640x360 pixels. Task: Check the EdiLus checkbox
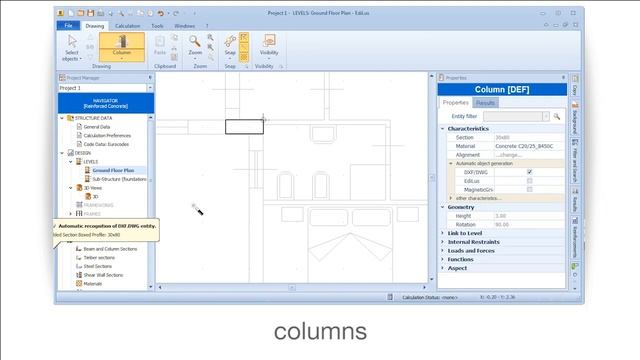pyautogui.click(x=529, y=180)
